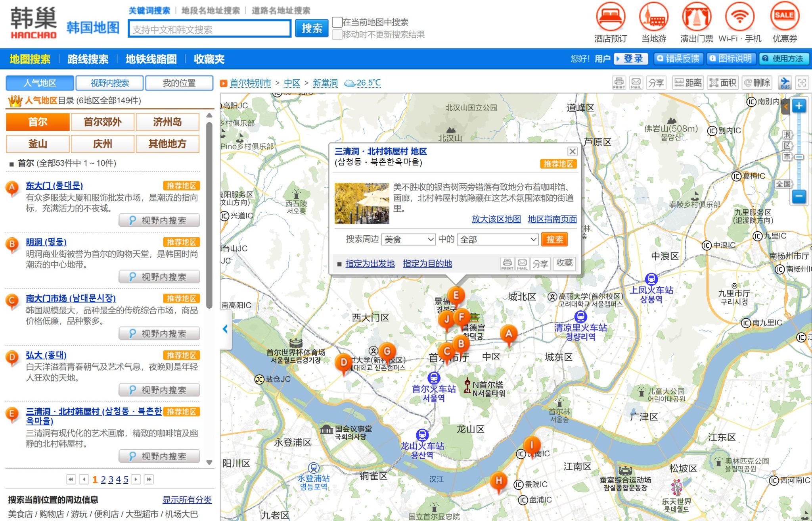
Task: Expand the 全部 subcategory dropdown
Action: click(x=498, y=239)
